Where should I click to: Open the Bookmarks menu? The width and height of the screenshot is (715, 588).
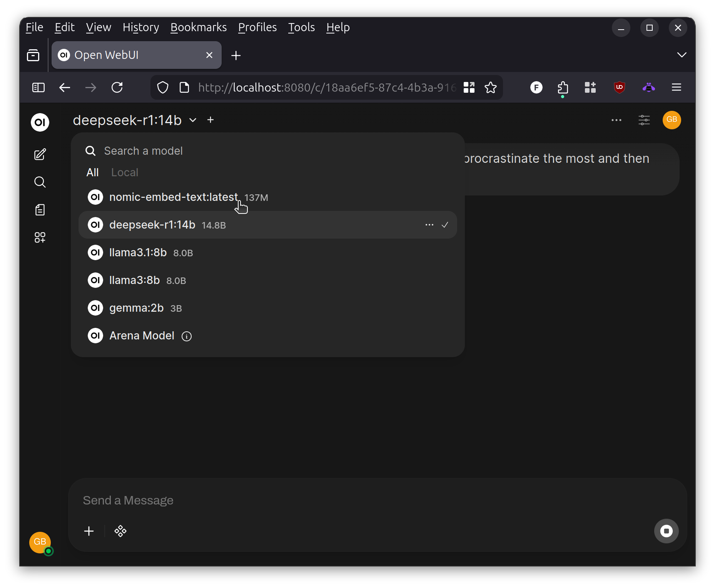point(199,27)
